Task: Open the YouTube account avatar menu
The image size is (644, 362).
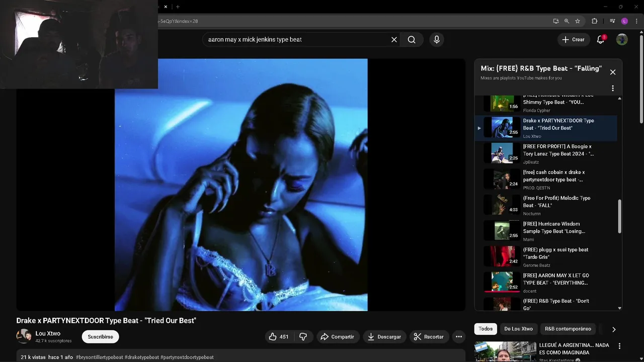Action: [622, 39]
